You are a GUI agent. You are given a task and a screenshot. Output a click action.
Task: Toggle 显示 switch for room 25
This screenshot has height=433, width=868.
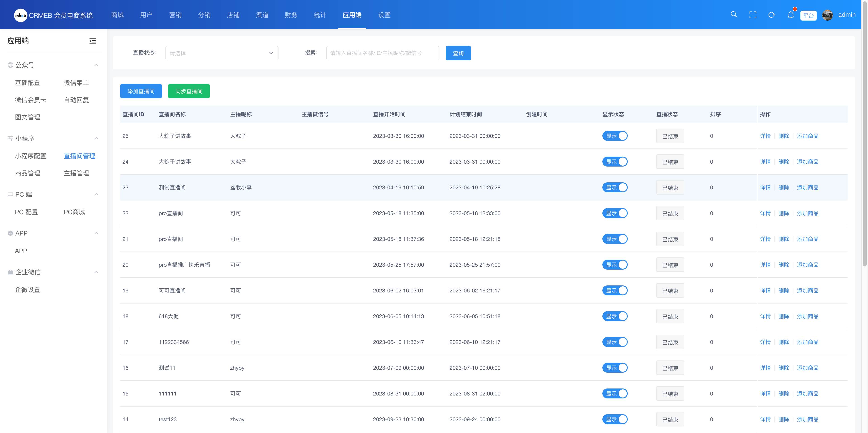(x=615, y=136)
